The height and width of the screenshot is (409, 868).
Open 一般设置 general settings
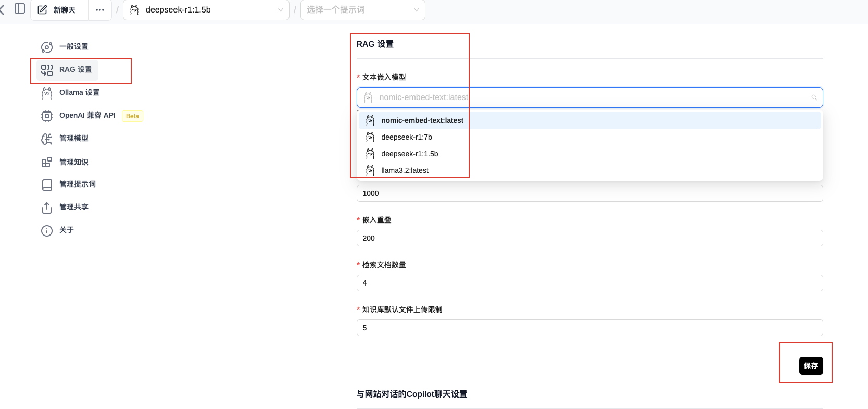point(74,46)
